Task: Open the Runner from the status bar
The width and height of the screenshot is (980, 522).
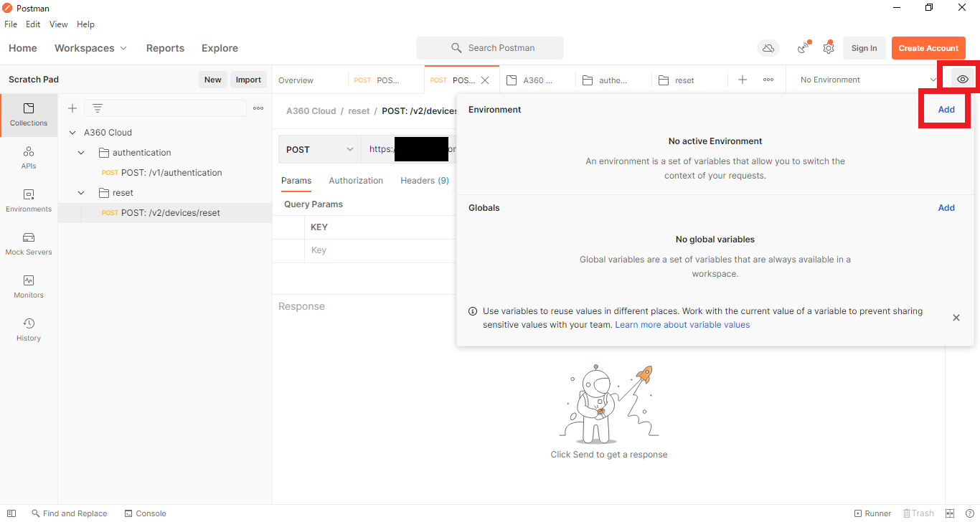Action: coord(872,513)
